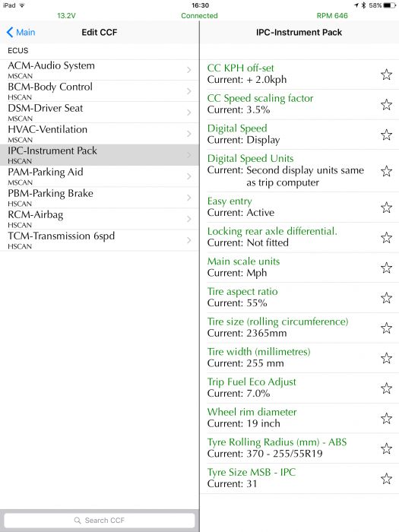
Task: Mark Easy entry as favorite
Action: tap(386, 207)
